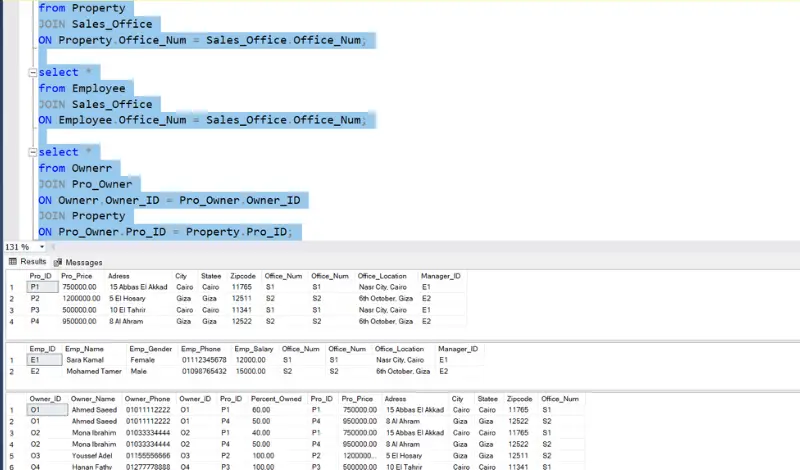Select the Youssef Adel cell

click(94, 456)
